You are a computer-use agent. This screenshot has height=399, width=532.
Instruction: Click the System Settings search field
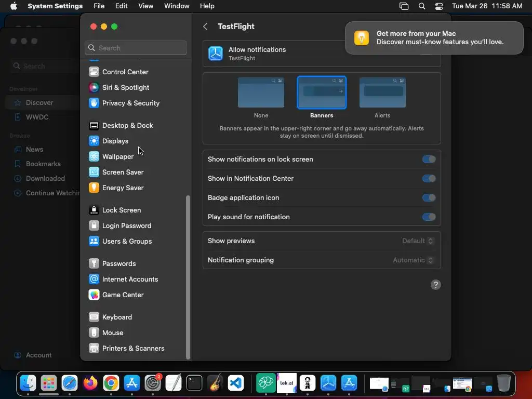[x=136, y=48]
